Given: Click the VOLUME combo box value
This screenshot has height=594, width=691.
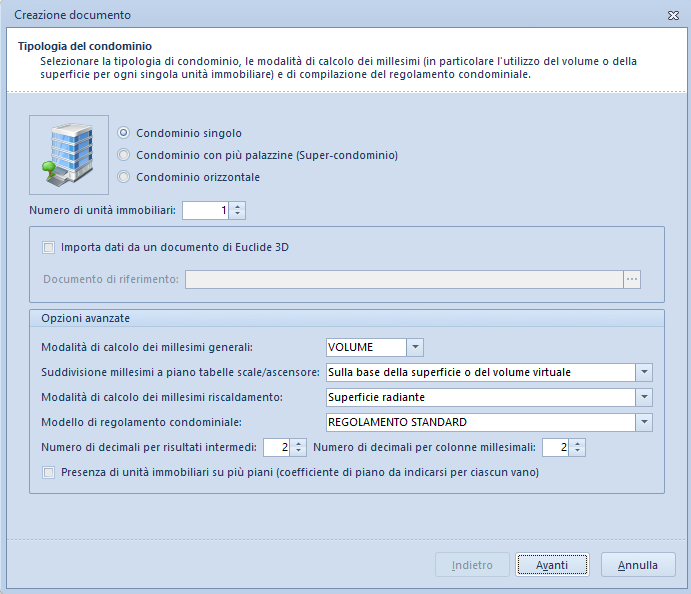Looking at the screenshot, I should pyautogui.click(x=366, y=347).
